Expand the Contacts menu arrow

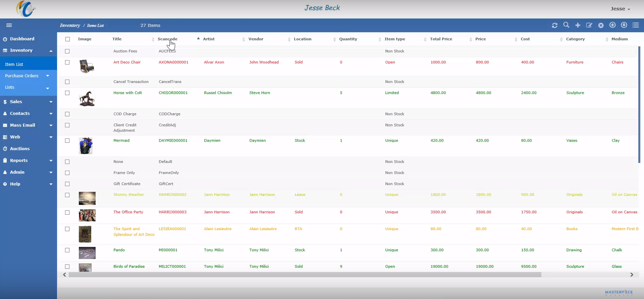click(51, 114)
